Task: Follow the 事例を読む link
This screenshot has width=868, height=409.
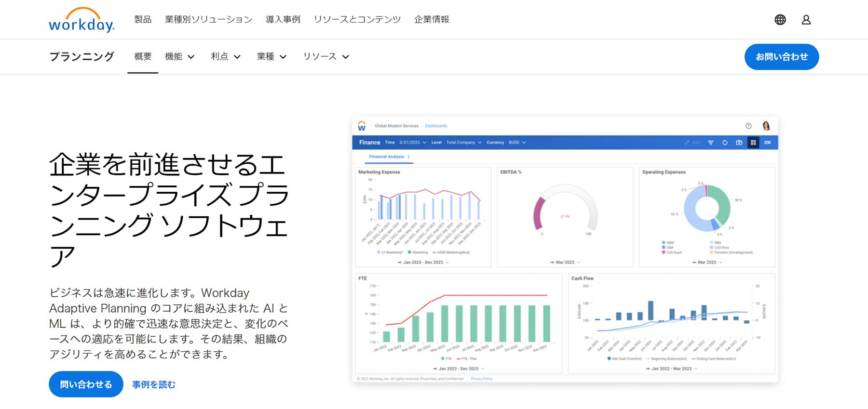Action: pos(154,384)
